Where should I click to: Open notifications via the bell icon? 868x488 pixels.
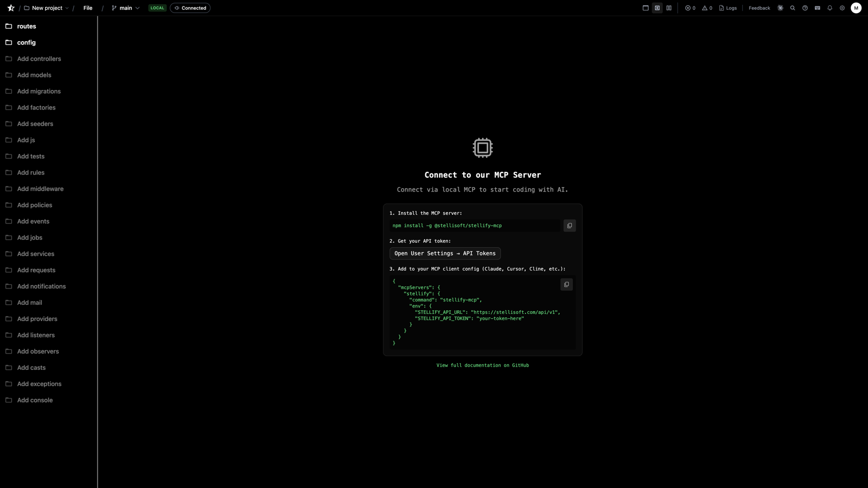click(x=829, y=8)
